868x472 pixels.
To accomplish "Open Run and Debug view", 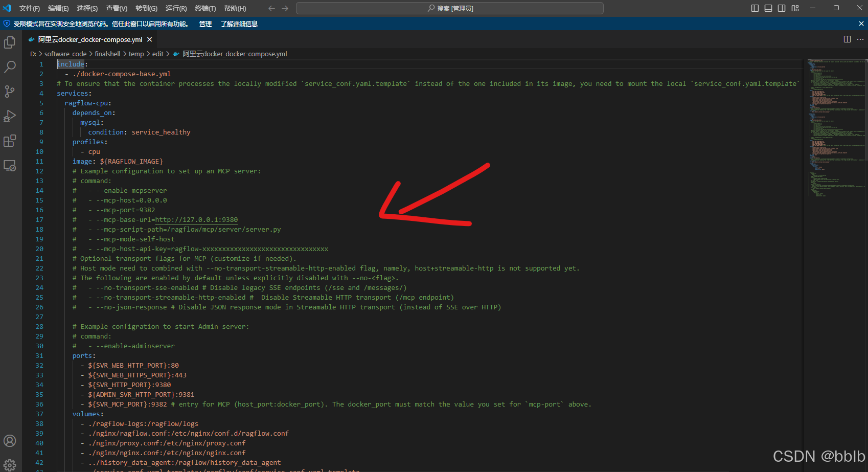I will (x=10, y=116).
